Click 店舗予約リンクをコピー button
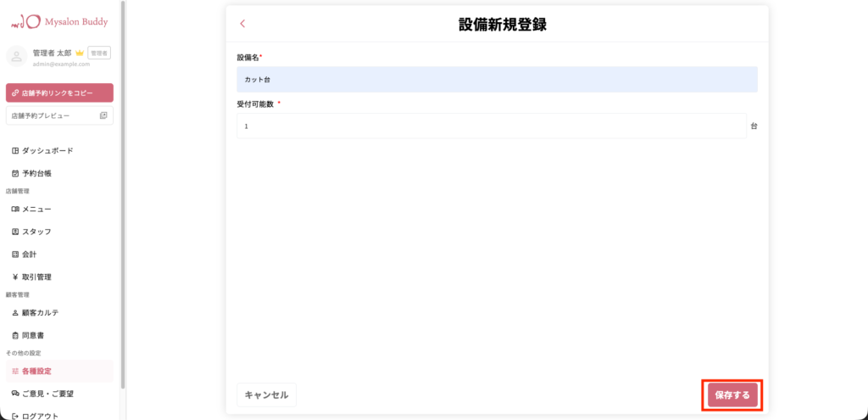 59,92
